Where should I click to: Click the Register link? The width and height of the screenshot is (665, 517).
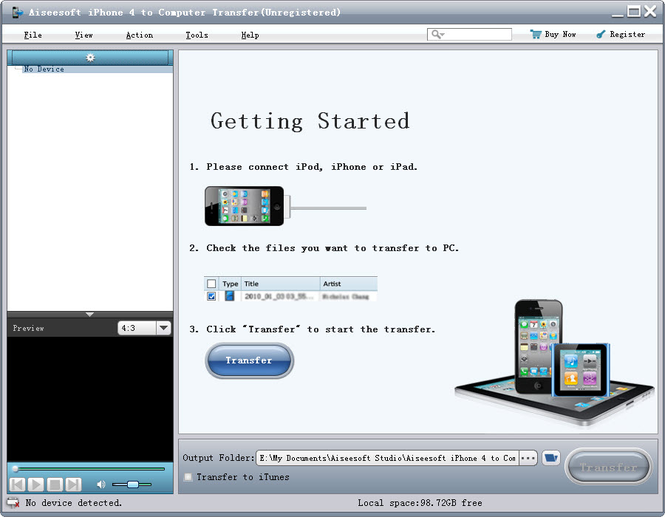click(627, 34)
